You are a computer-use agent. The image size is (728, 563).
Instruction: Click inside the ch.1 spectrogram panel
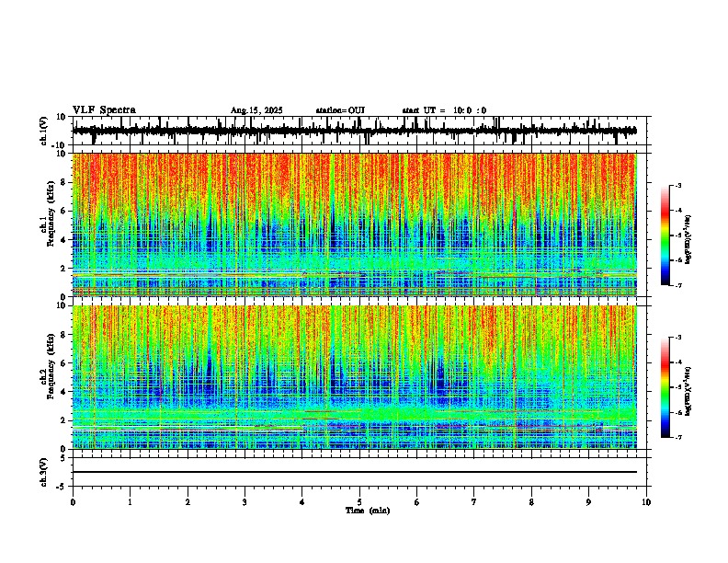coord(355,224)
